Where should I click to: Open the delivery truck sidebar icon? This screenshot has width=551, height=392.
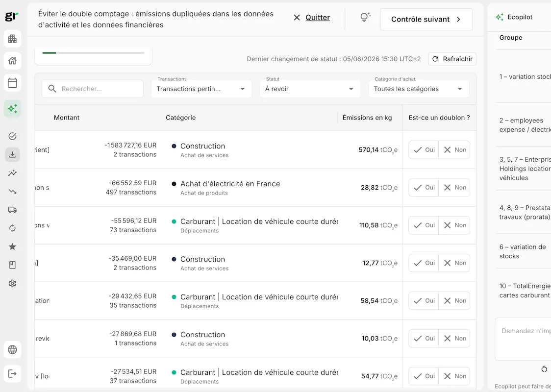[x=12, y=210]
